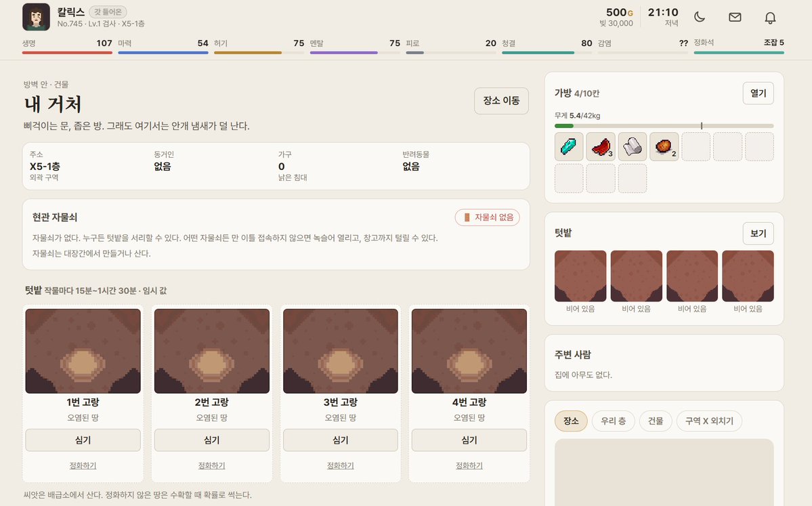Click the 멘탈 mental bar
This screenshot has height=506, width=812.
pyautogui.click(x=356, y=52)
